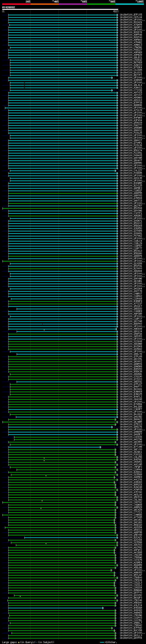Click the UniRef100_A7S1I9 label
The height and width of the screenshot is (644, 146).
point(131,110)
